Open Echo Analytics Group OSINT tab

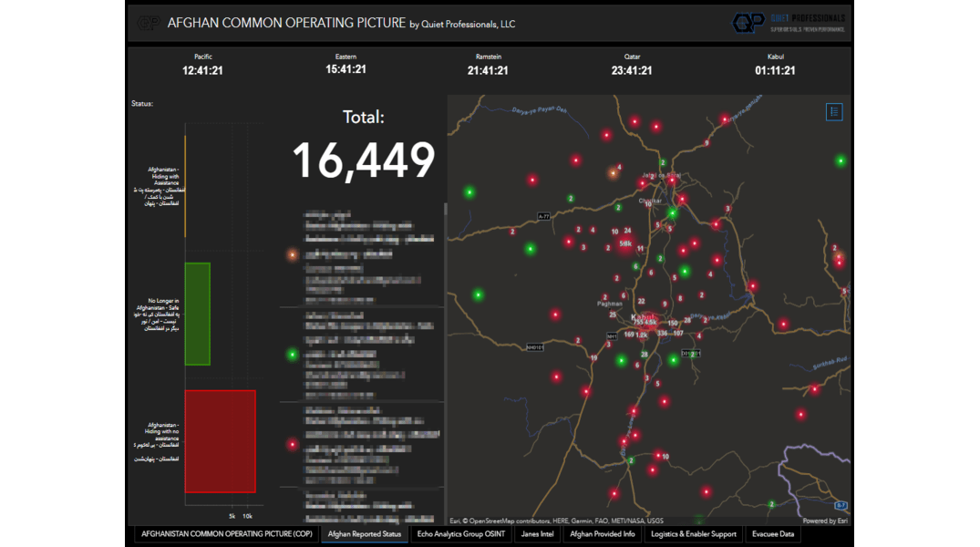(460, 534)
